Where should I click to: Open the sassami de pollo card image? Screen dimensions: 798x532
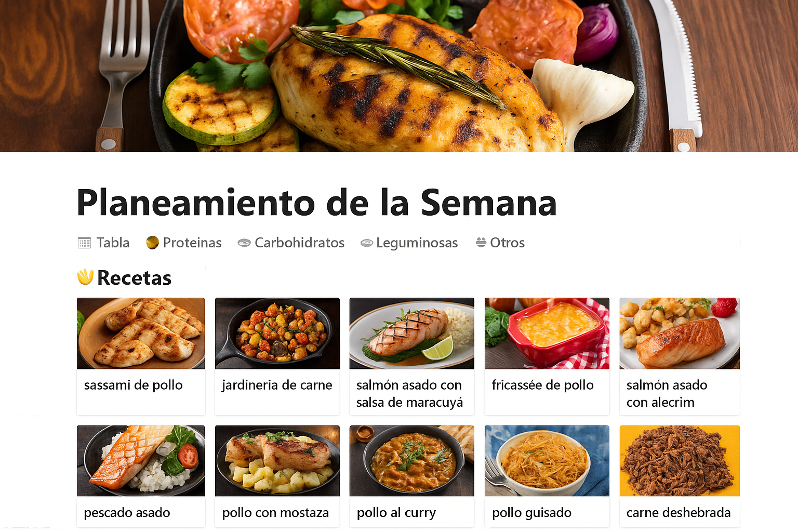click(141, 333)
